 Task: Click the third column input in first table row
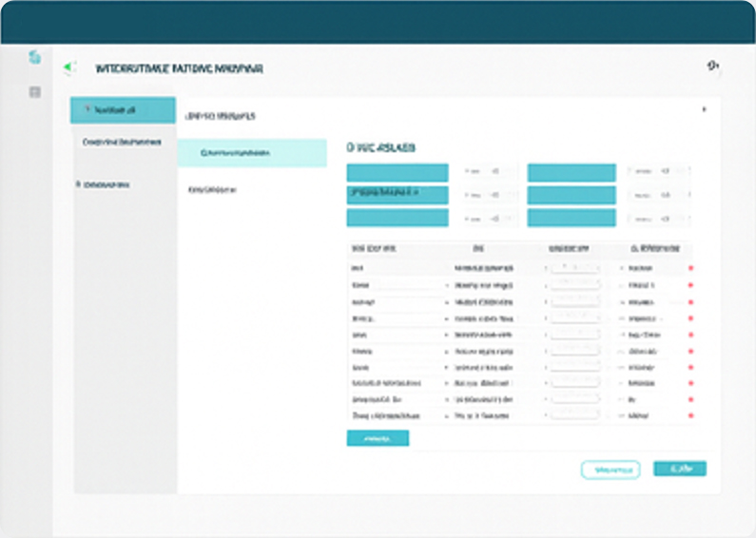(574, 269)
